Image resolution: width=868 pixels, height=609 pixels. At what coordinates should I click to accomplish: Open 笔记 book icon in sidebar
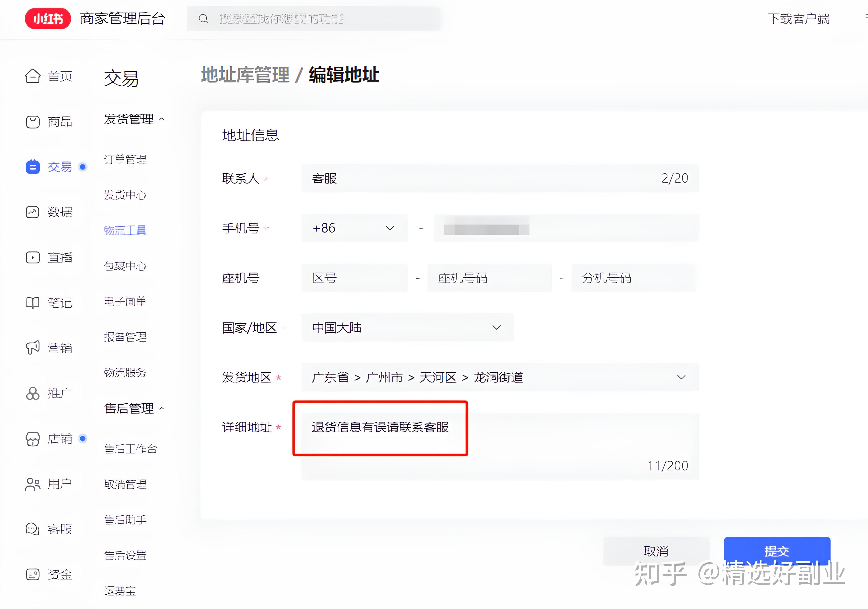tap(33, 303)
